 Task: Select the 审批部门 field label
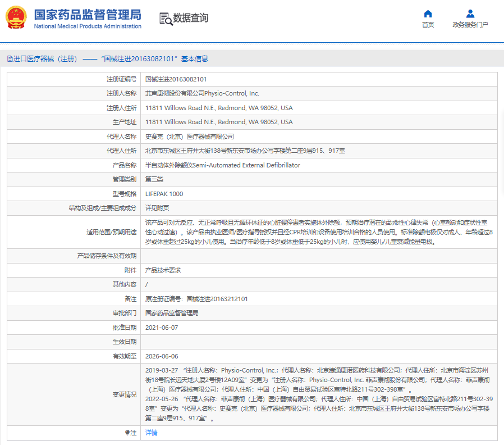tap(125, 313)
